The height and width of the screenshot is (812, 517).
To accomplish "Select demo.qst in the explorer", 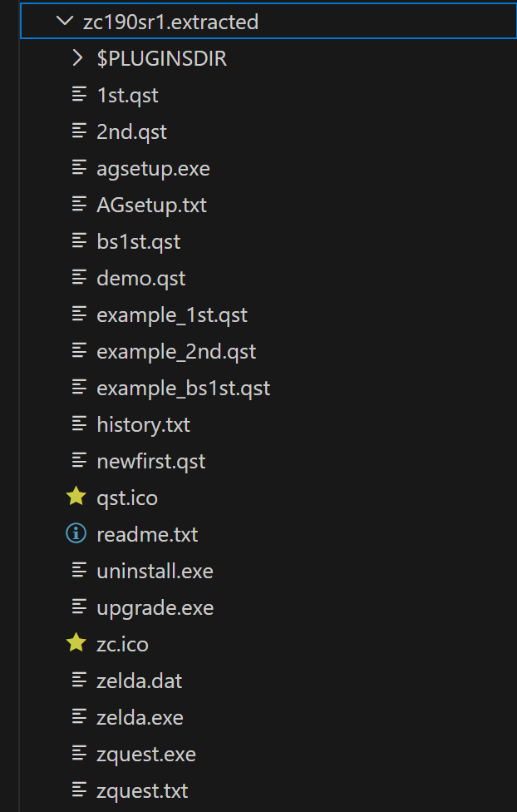I will pos(268,278).
